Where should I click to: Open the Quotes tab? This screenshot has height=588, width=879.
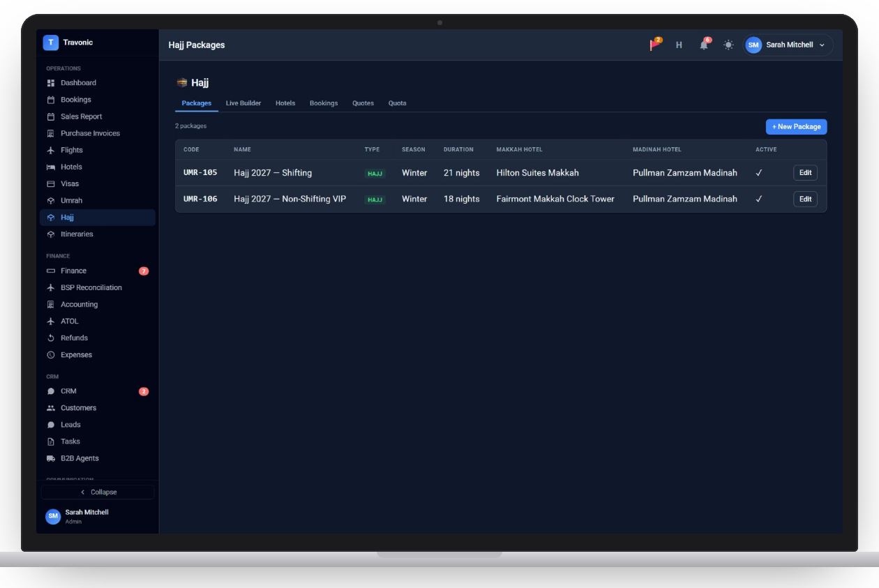pos(363,103)
